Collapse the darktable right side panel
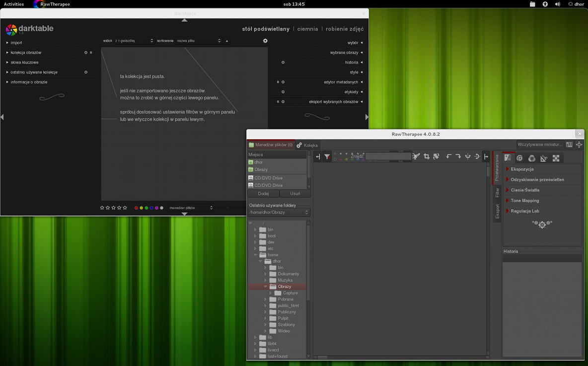The image size is (588, 366). (367, 117)
